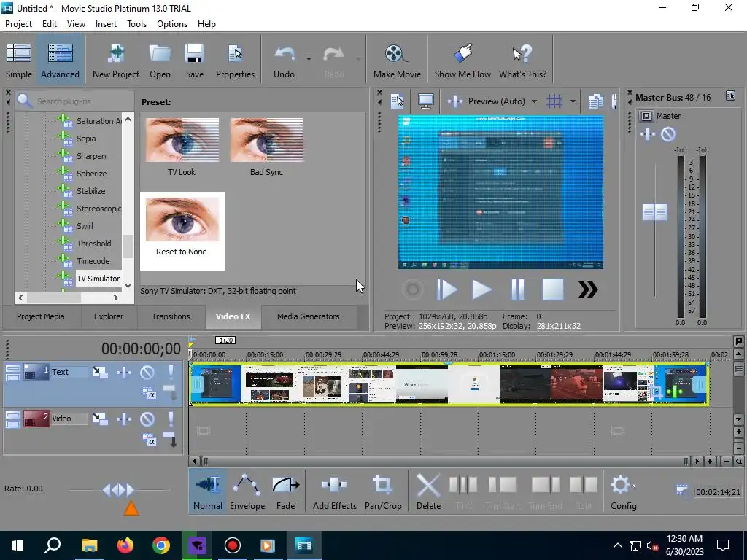747x560 pixels.
Task: Mute the Text track
Action: 147,373
